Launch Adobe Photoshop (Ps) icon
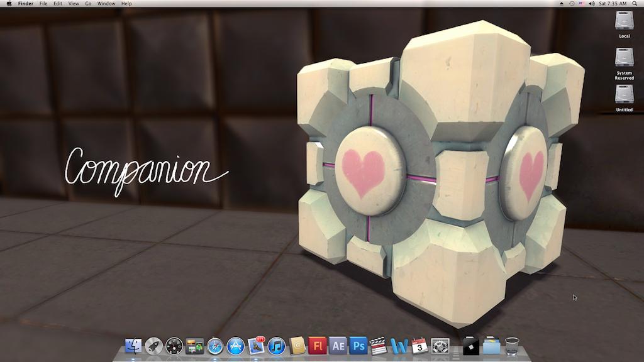Image resolution: width=644 pixels, height=362 pixels. [x=358, y=346]
